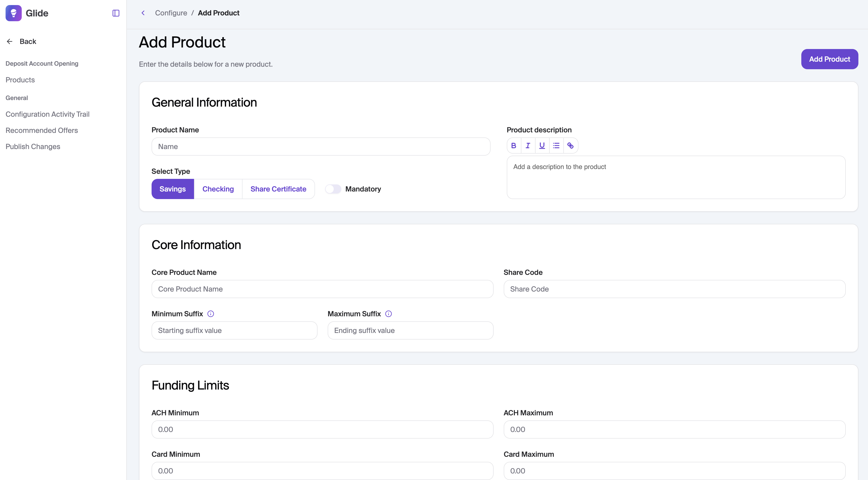Click the Product Name input field
The width and height of the screenshot is (868, 480).
pos(321,147)
